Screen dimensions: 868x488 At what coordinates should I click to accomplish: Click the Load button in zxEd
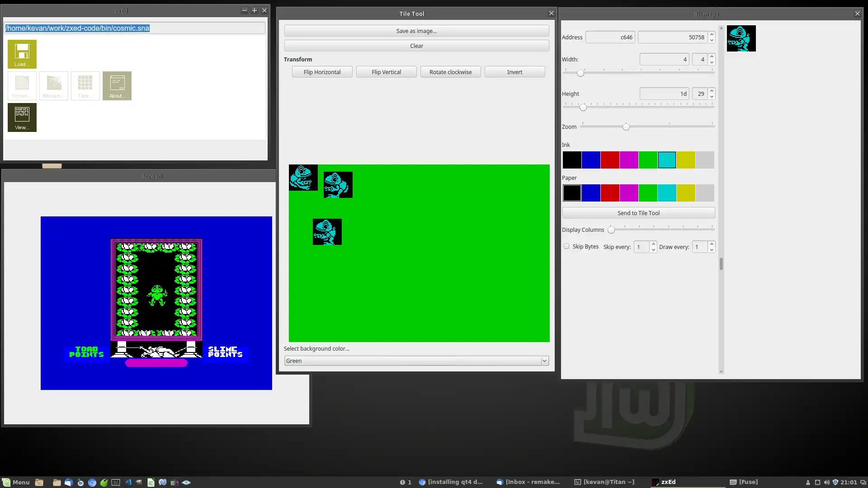coord(22,54)
